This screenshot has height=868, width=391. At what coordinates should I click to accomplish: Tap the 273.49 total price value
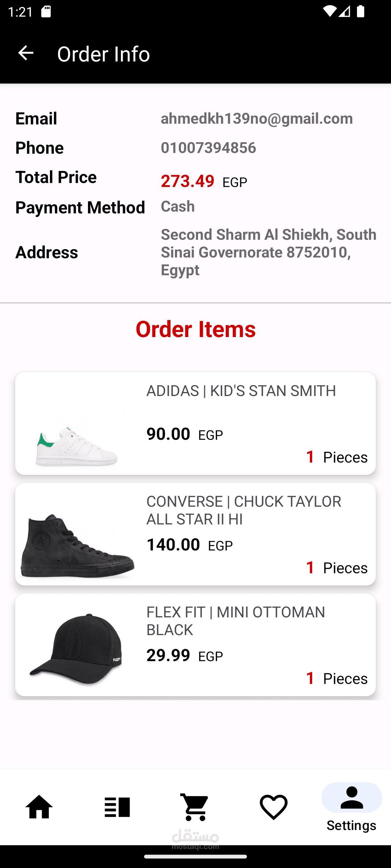188,181
